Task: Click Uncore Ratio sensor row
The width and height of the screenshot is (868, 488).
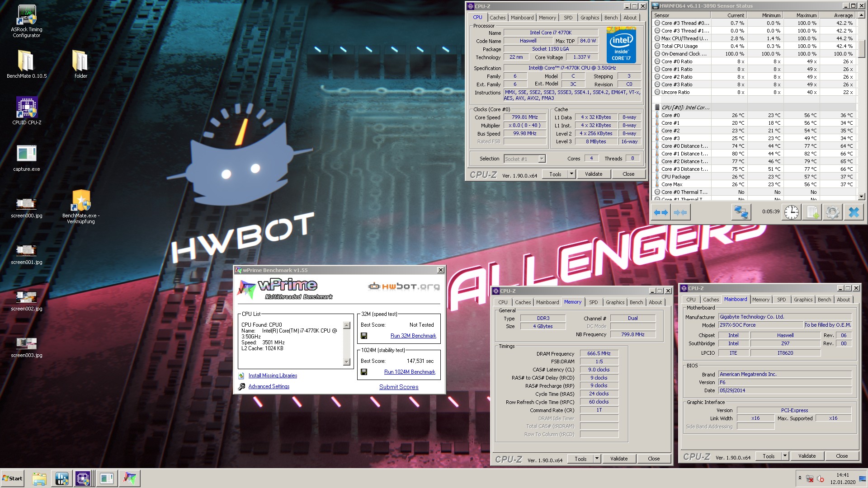Action: tap(754, 92)
